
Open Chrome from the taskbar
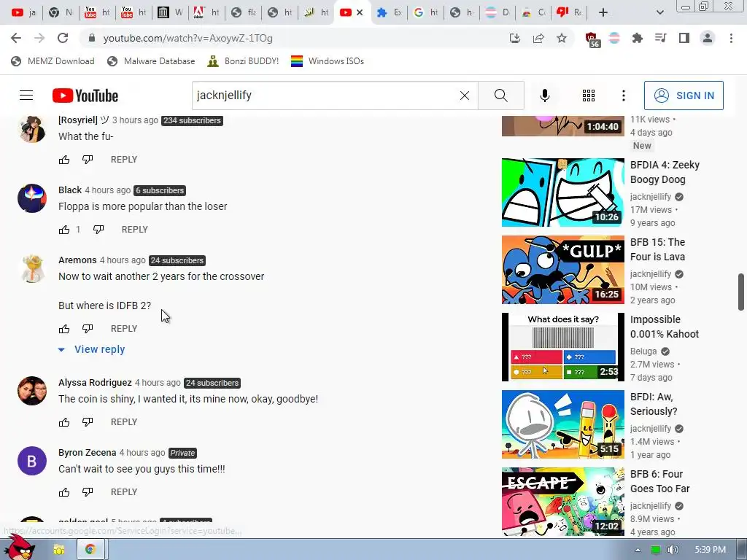(x=90, y=550)
